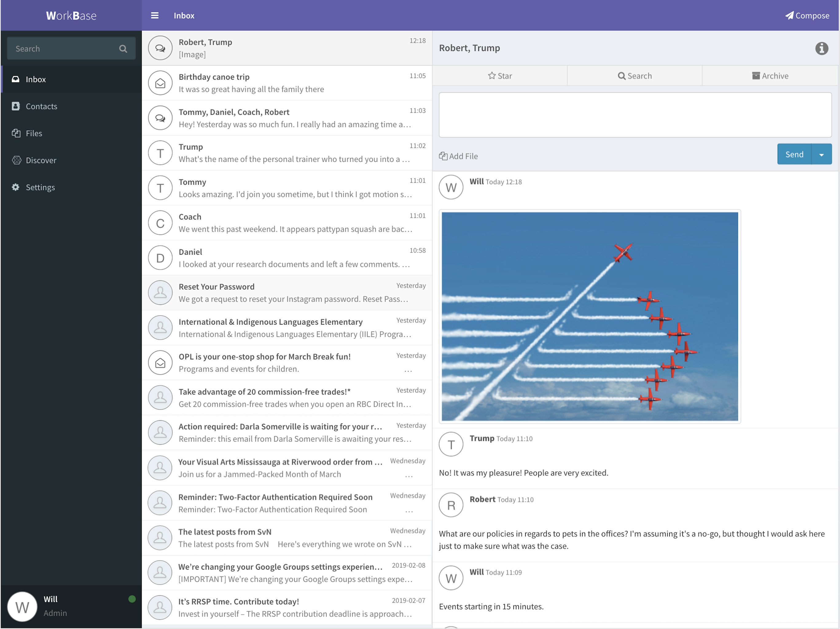Screen dimensions: 840x629
Task: Open the Discover section
Action: 41,160
